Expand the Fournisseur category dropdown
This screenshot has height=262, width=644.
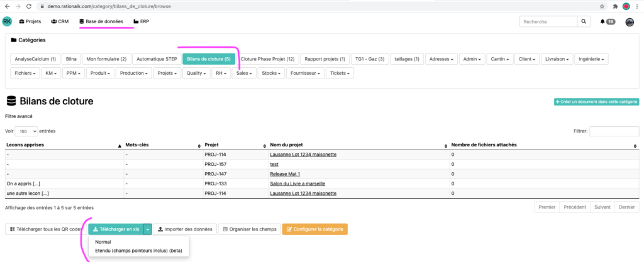305,73
